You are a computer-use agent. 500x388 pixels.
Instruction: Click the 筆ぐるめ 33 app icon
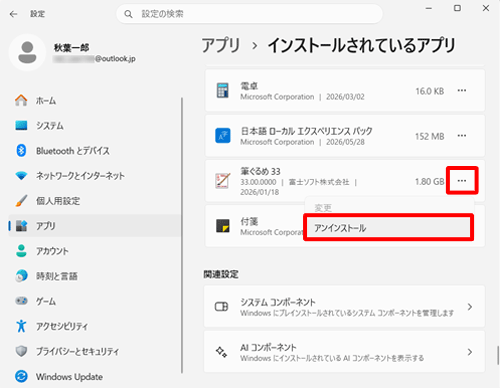pos(223,181)
